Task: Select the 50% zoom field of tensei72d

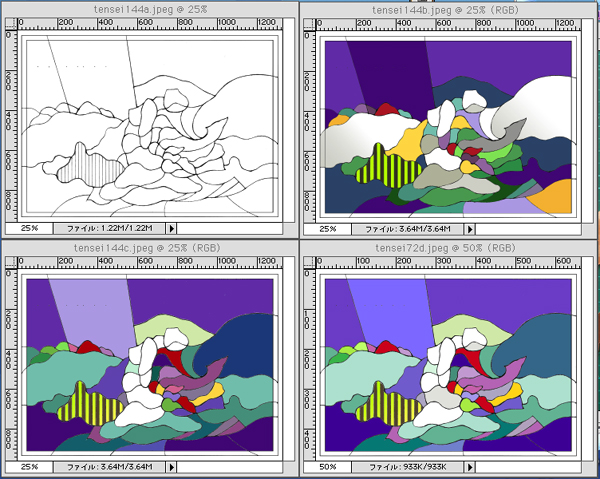Action: 327,467
